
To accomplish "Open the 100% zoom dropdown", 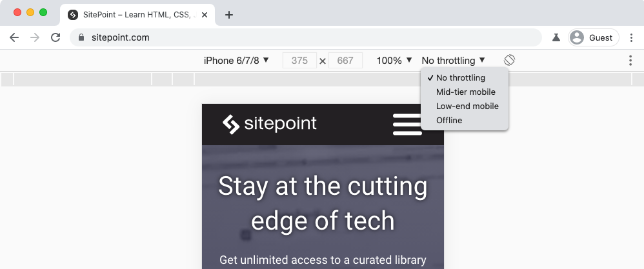I will (394, 61).
